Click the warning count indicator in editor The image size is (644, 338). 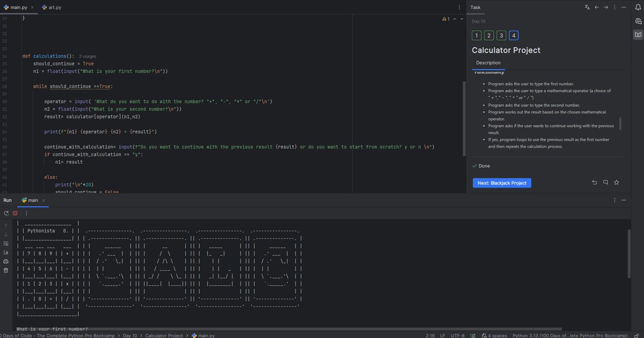tap(446, 19)
